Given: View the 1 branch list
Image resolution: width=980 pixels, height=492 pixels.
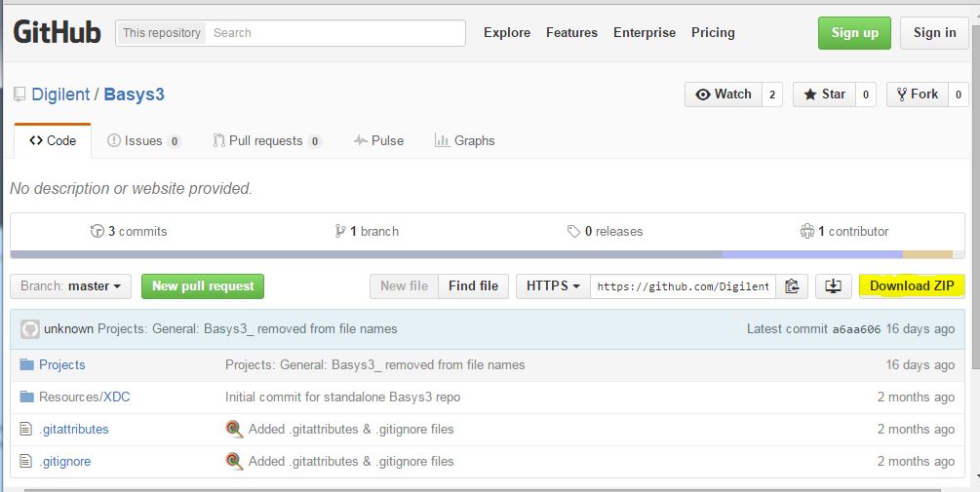Looking at the screenshot, I should [x=367, y=231].
